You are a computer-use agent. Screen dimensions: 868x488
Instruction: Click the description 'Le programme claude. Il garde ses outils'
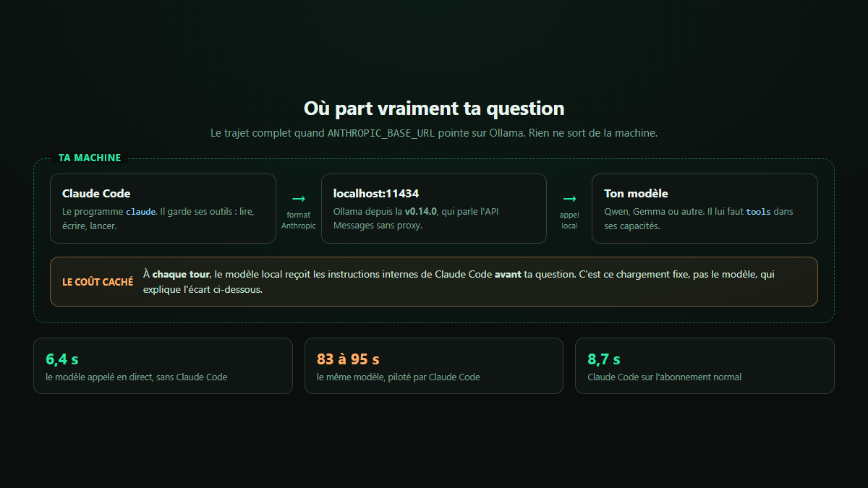(158, 219)
